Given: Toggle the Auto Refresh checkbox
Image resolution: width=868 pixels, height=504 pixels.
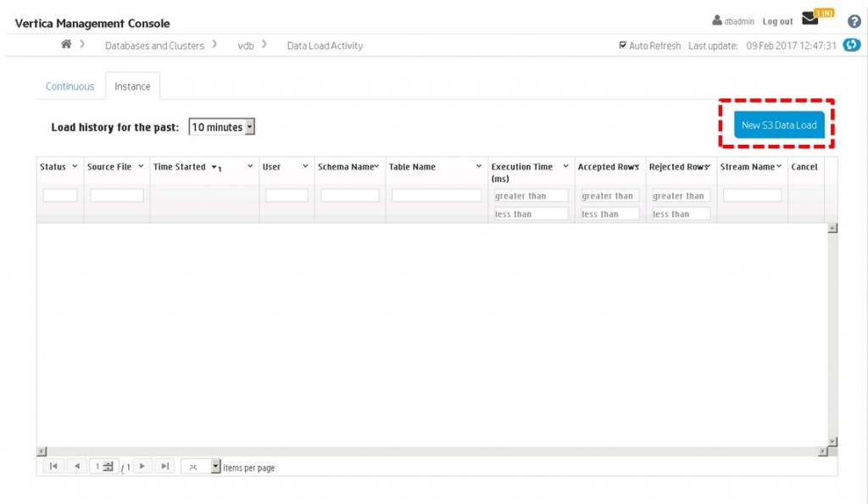Looking at the screenshot, I should point(623,46).
